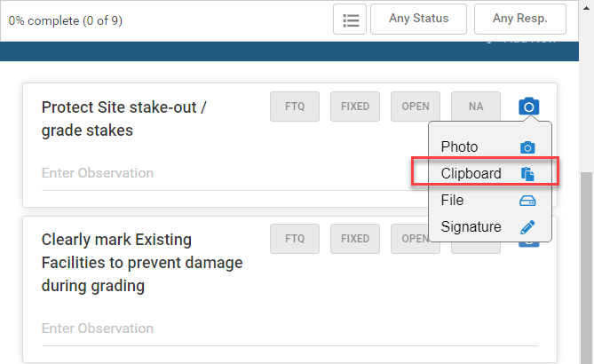Open the Any Status filter dropdown
This screenshot has height=364, width=594.
tap(418, 19)
